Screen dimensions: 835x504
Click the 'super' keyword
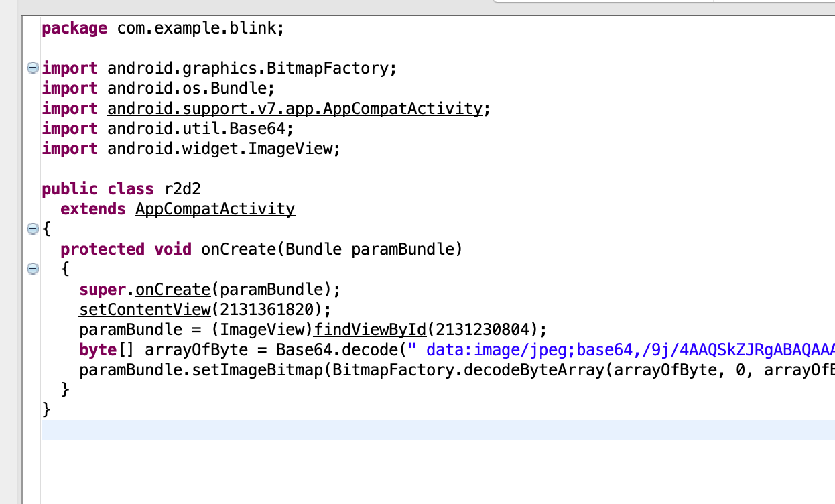pyautogui.click(x=103, y=290)
